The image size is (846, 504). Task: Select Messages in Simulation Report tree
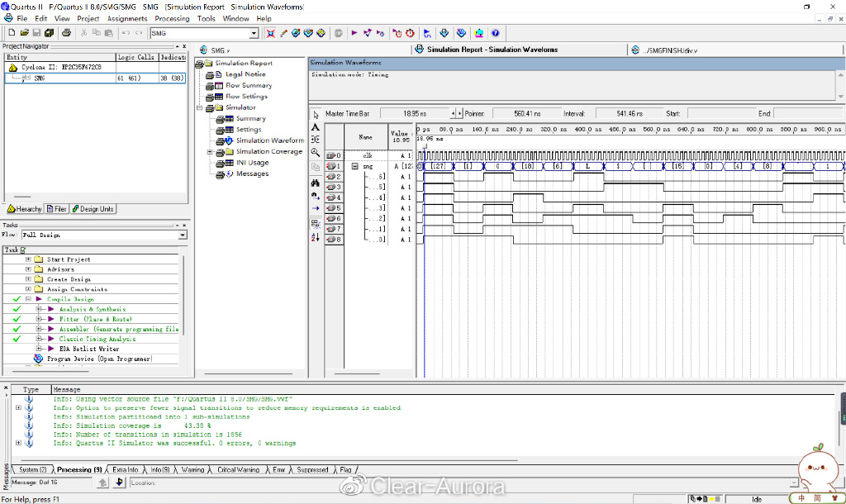[252, 174]
